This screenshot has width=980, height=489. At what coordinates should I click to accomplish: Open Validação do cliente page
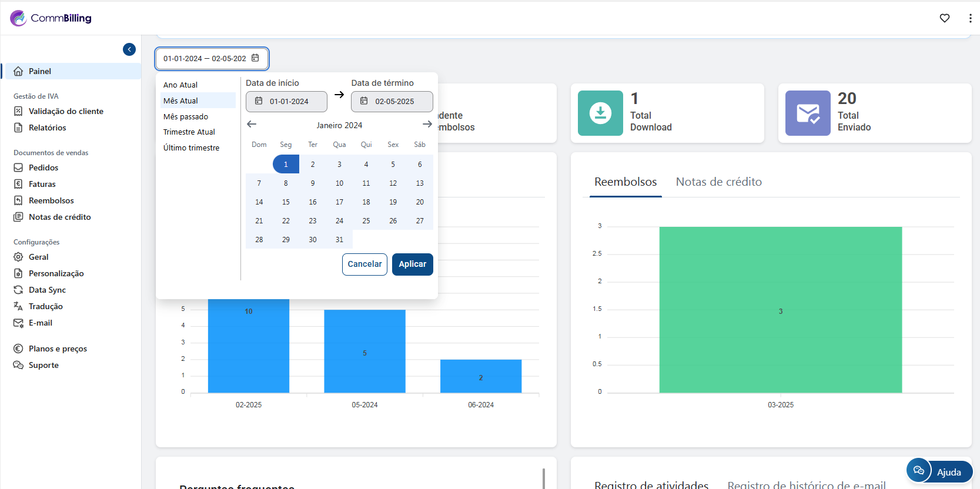[x=66, y=111]
